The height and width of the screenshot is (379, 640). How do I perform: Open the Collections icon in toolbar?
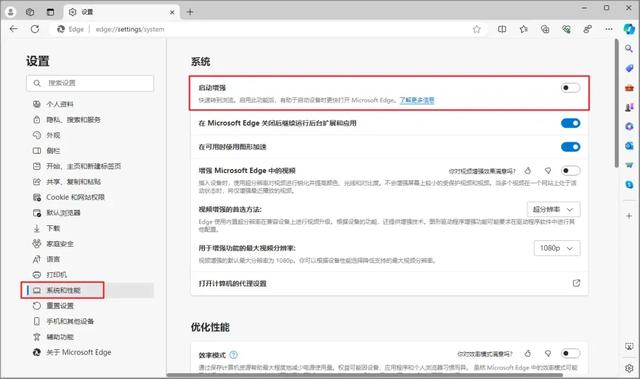click(545, 29)
